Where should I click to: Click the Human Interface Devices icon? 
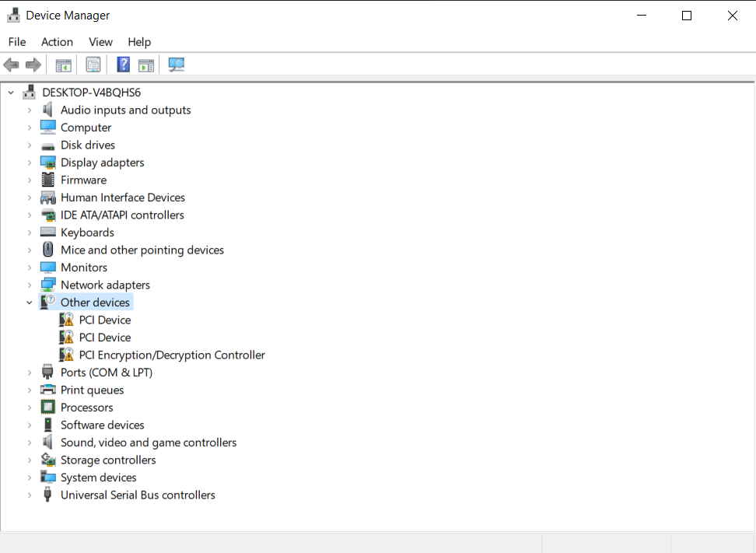pos(47,198)
